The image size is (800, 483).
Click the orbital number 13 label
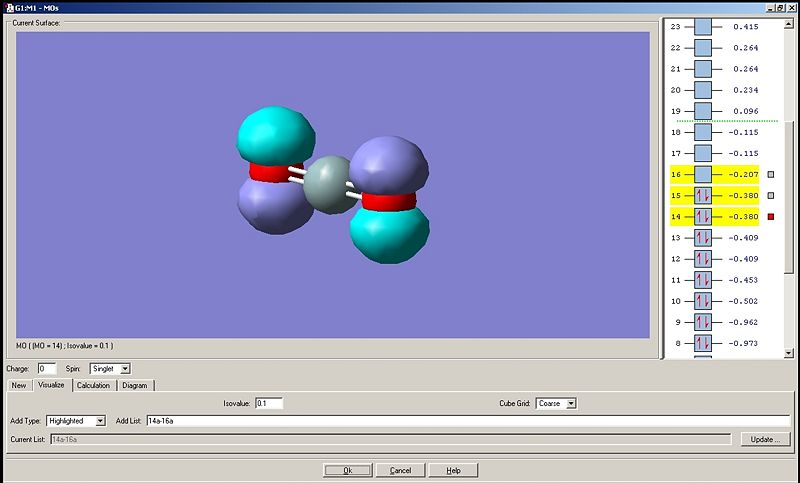pyautogui.click(x=676, y=238)
